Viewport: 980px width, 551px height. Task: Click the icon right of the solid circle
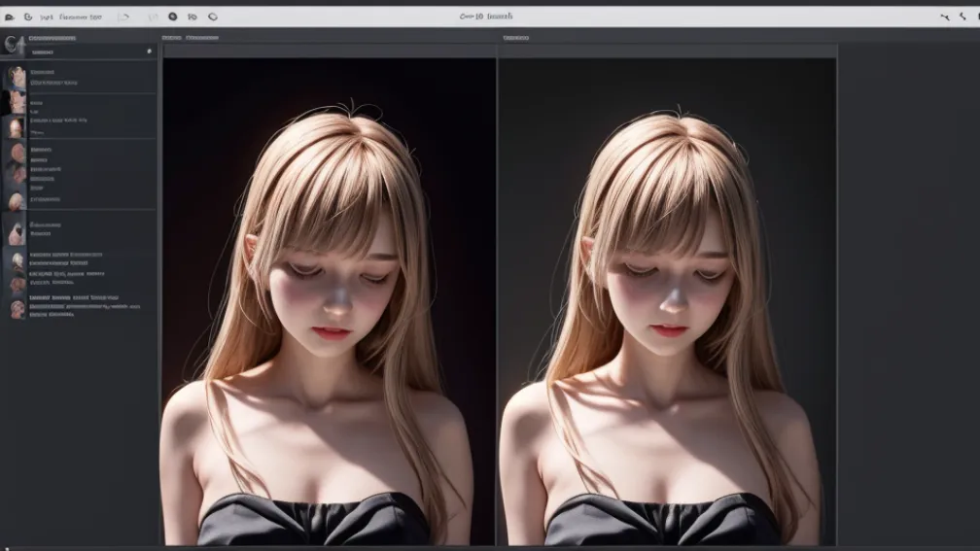tap(192, 17)
